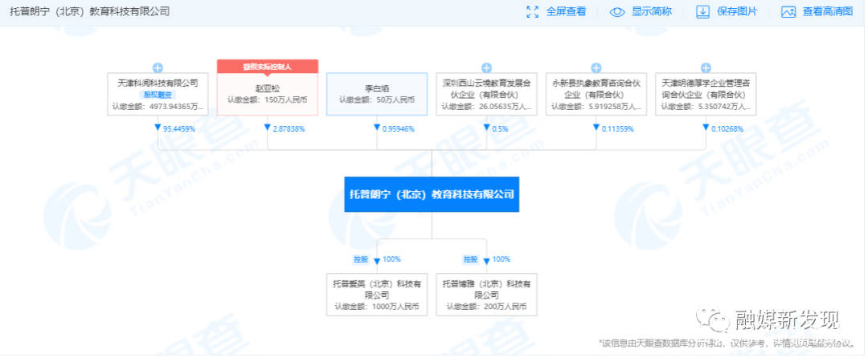Expand plus above 深圳西山云境教育发展合伙企业
The width and height of the screenshot is (868, 358).
[x=486, y=68]
